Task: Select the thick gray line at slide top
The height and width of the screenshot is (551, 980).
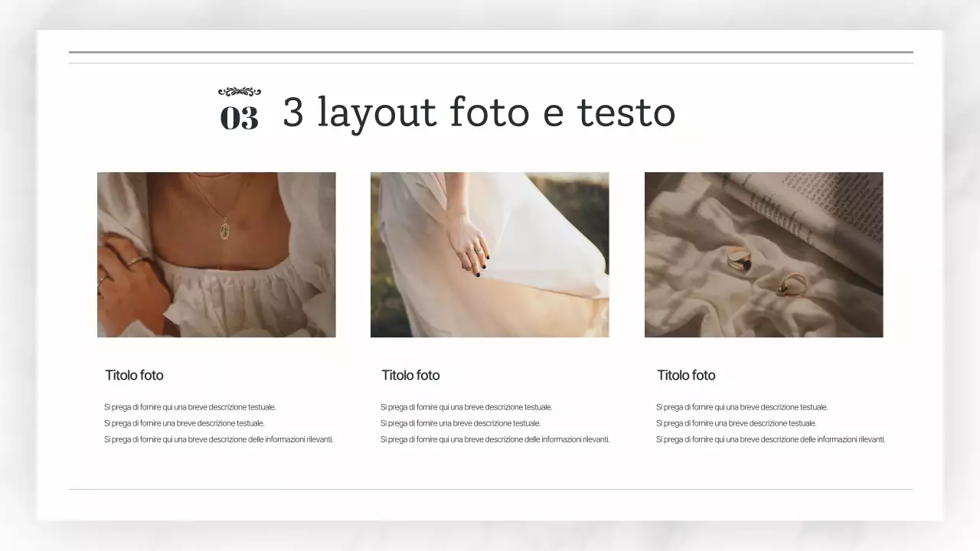Action: click(491, 52)
